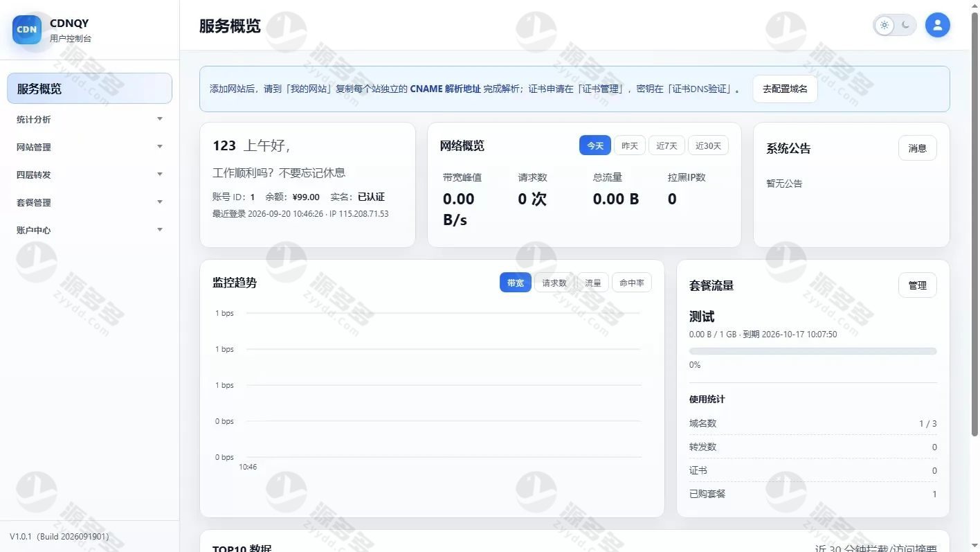Click the 已认证 real-name status
The width and height of the screenshot is (980, 552).
(371, 197)
